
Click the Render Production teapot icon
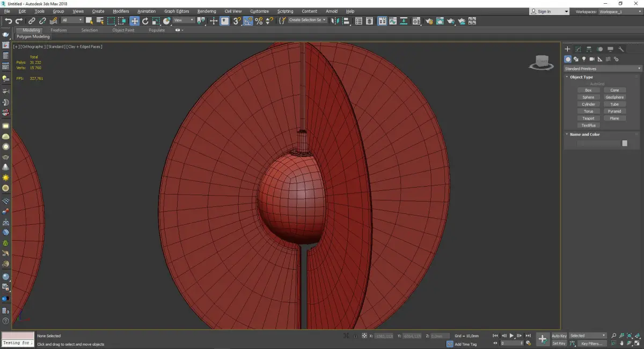click(451, 21)
